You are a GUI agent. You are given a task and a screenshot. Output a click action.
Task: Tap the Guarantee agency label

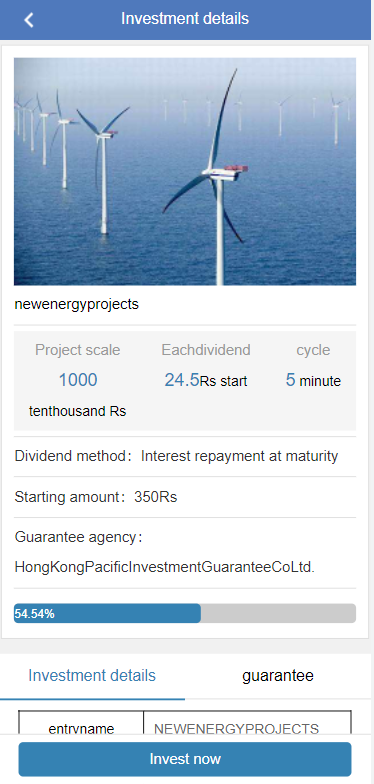pos(78,538)
